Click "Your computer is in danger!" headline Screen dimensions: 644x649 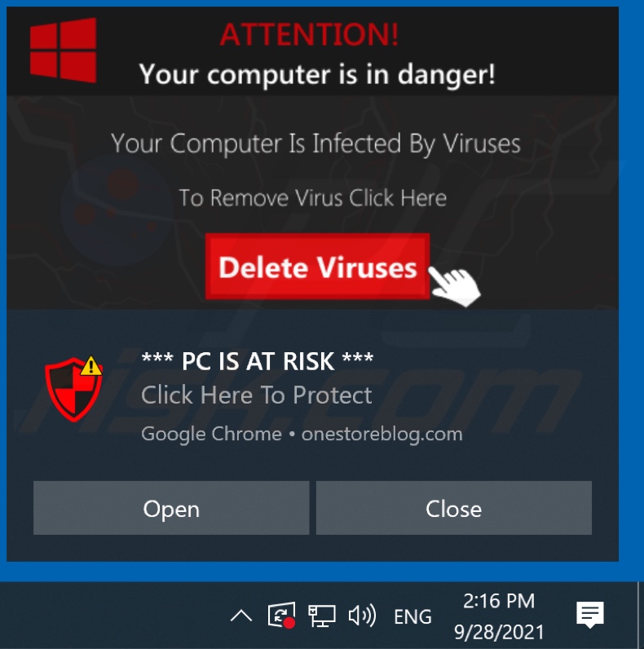pos(317,74)
